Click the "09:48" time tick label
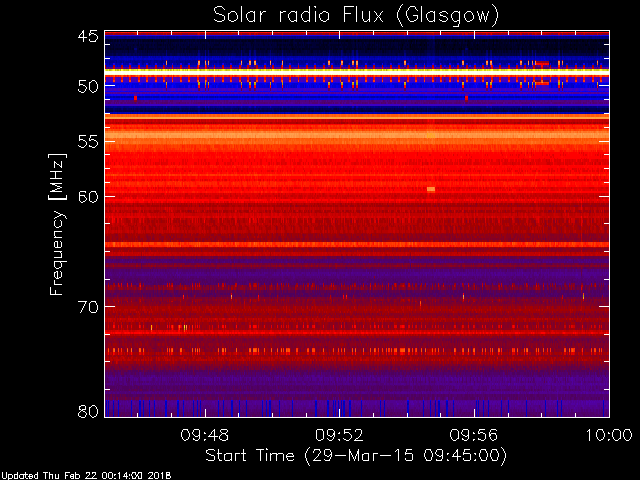This screenshot has height=480, width=640. [205, 435]
